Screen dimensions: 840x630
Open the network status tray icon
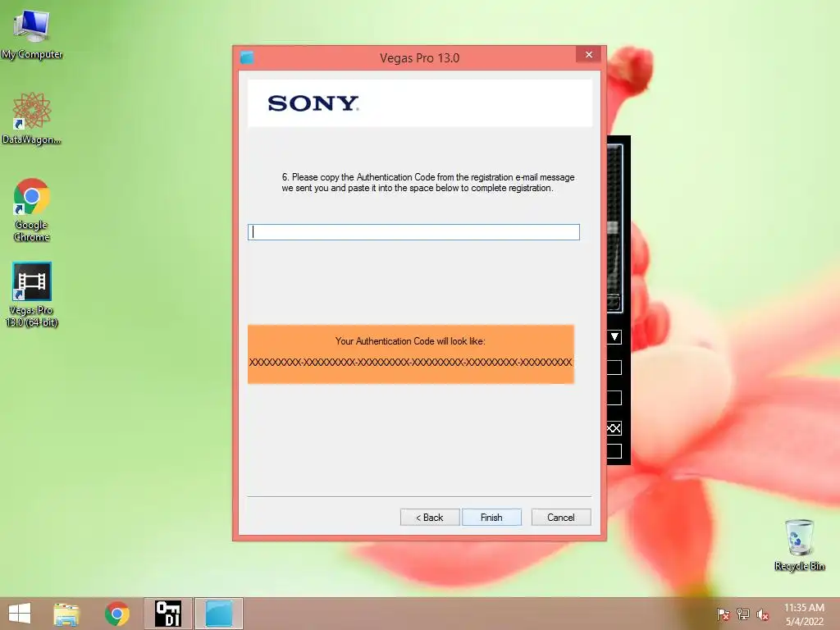[x=743, y=614]
